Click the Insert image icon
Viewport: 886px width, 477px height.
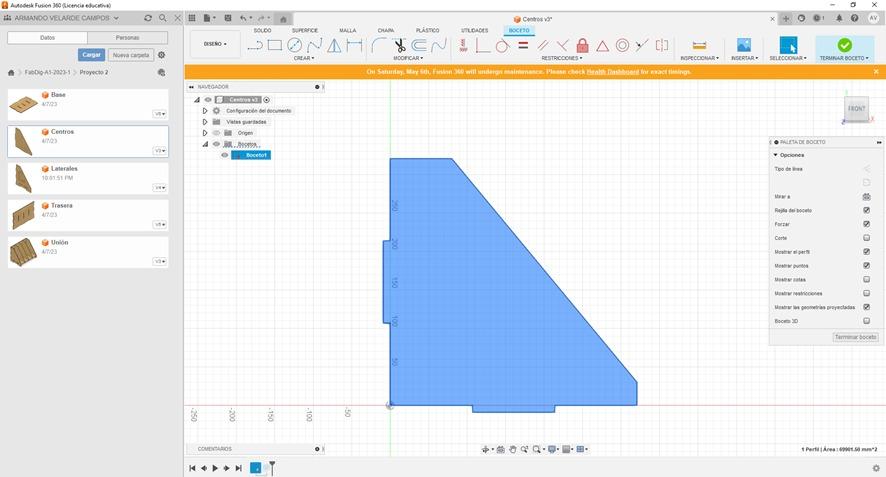tap(744, 45)
